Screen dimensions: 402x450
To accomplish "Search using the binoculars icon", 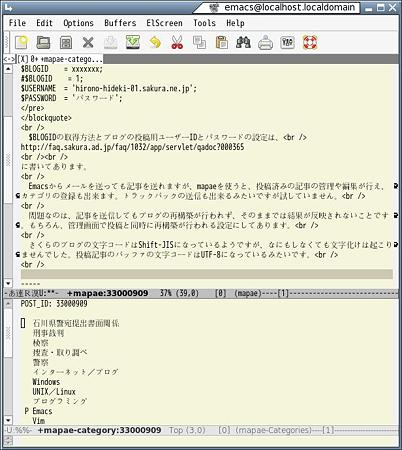I will (x=243, y=42).
